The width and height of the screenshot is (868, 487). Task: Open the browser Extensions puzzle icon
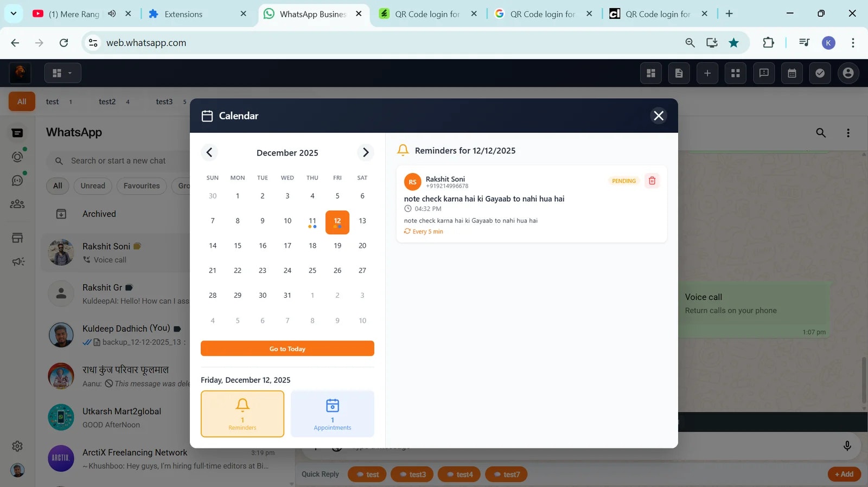(x=768, y=42)
